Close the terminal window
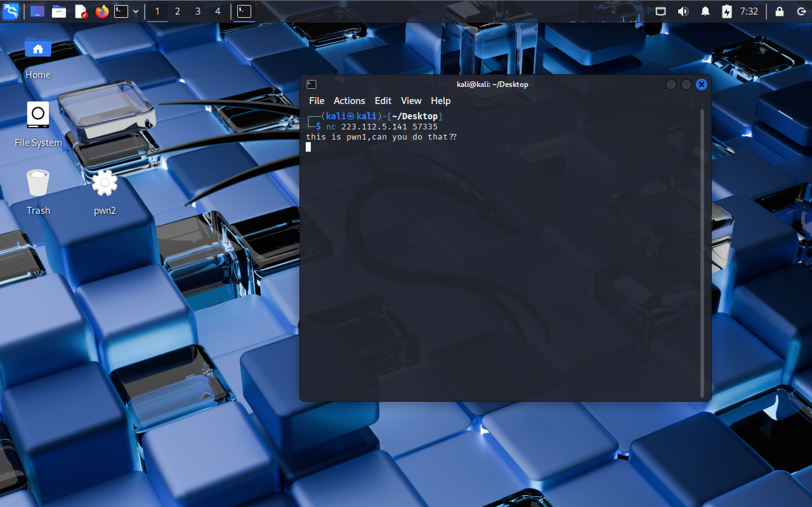This screenshot has height=507, width=812. 702,84
